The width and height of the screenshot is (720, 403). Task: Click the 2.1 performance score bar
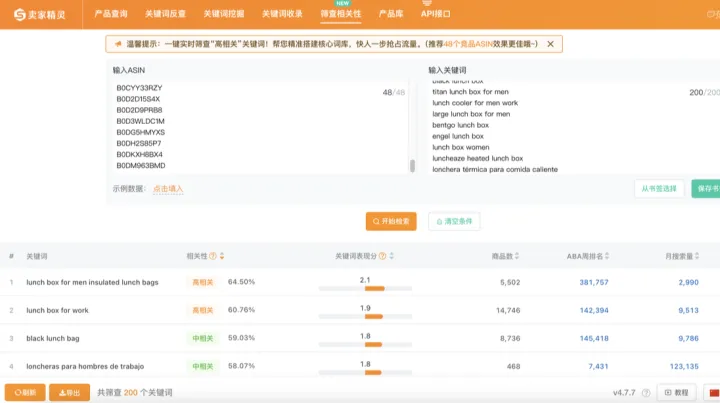click(x=365, y=288)
